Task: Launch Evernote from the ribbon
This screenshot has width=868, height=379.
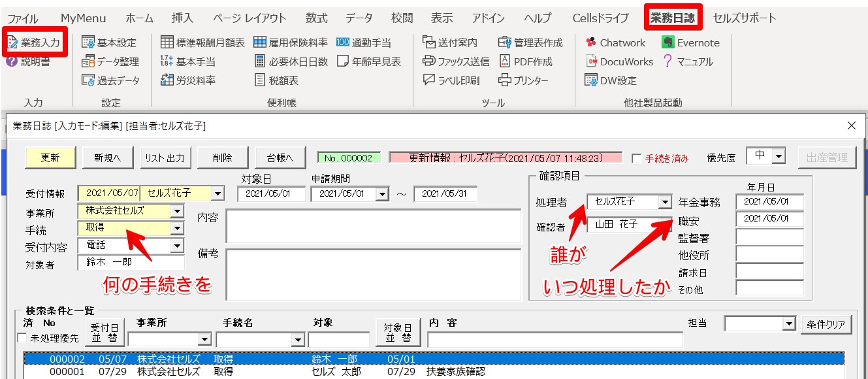Action: pos(690,43)
